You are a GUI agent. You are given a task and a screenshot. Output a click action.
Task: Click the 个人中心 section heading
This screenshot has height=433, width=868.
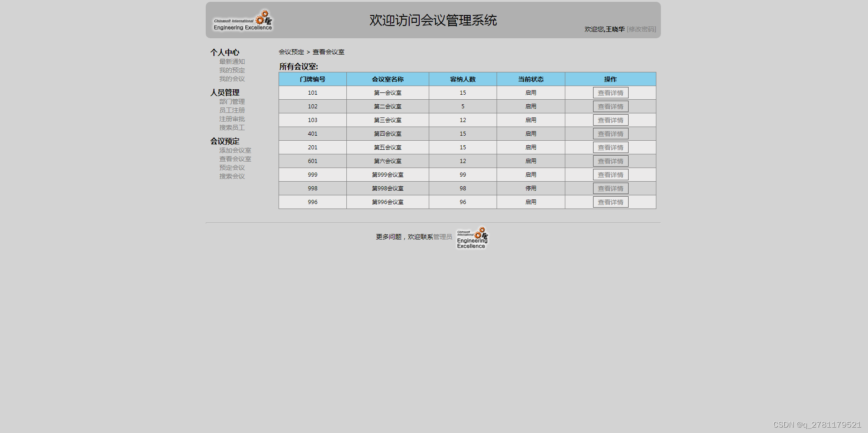225,52
